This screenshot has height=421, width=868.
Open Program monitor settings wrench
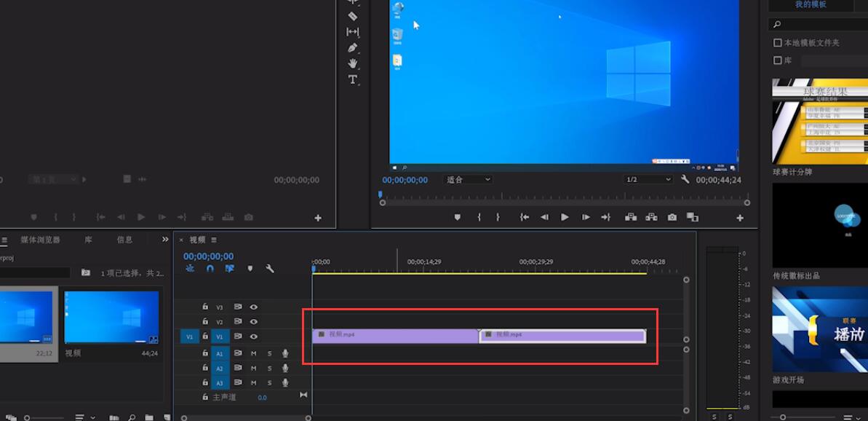[x=685, y=179]
